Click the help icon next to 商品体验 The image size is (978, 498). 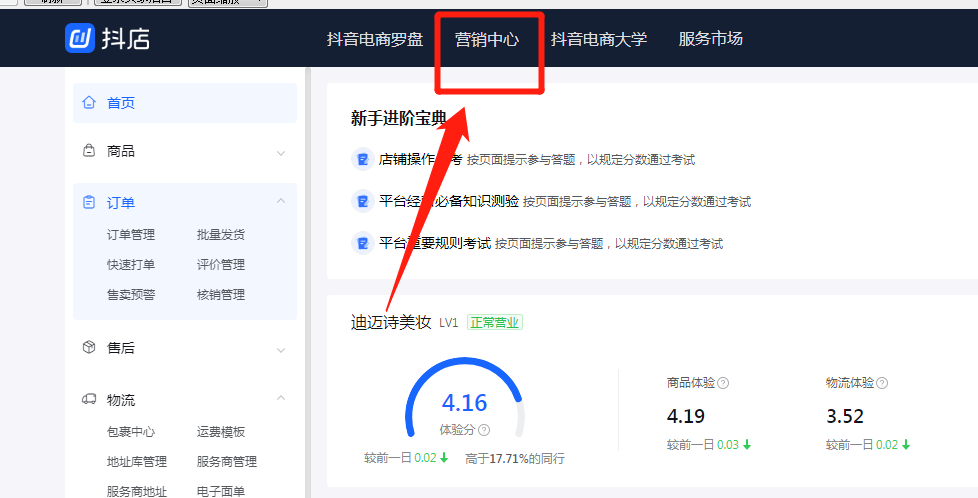[x=723, y=383]
